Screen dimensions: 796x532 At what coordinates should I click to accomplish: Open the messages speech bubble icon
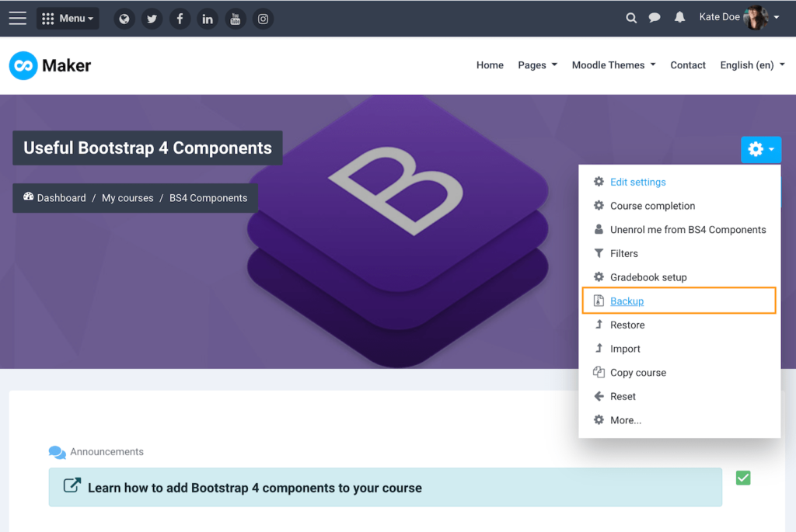point(655,18)
